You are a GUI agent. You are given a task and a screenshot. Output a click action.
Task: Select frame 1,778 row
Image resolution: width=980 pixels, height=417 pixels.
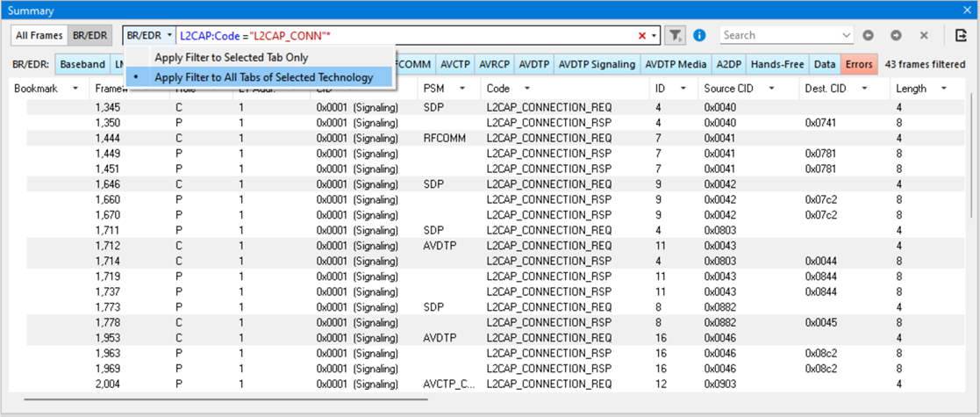(494, 322)
